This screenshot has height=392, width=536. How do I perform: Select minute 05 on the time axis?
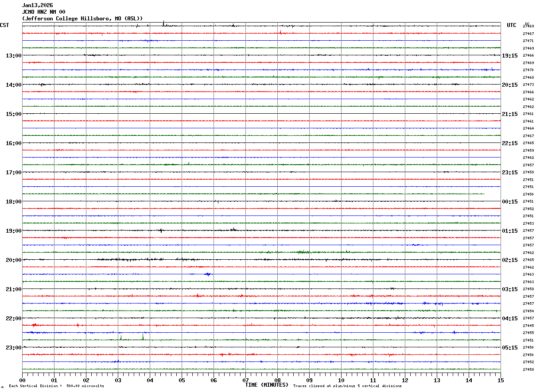pos(182,380)
